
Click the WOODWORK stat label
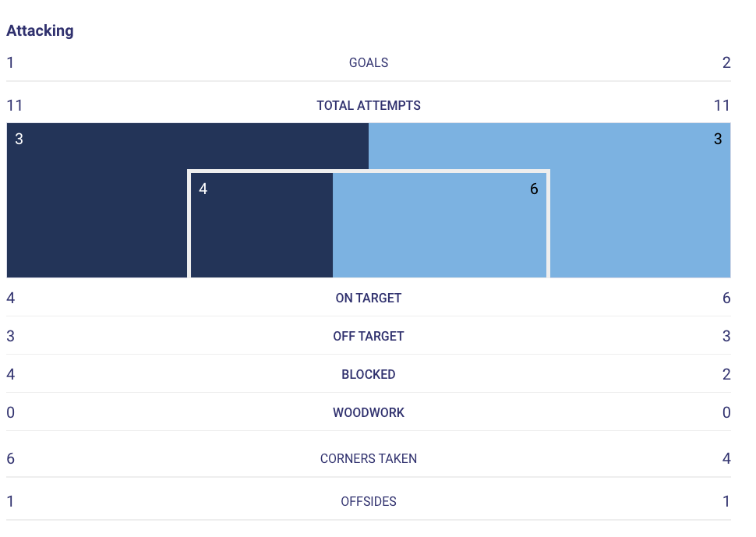[x=369, y=413]
